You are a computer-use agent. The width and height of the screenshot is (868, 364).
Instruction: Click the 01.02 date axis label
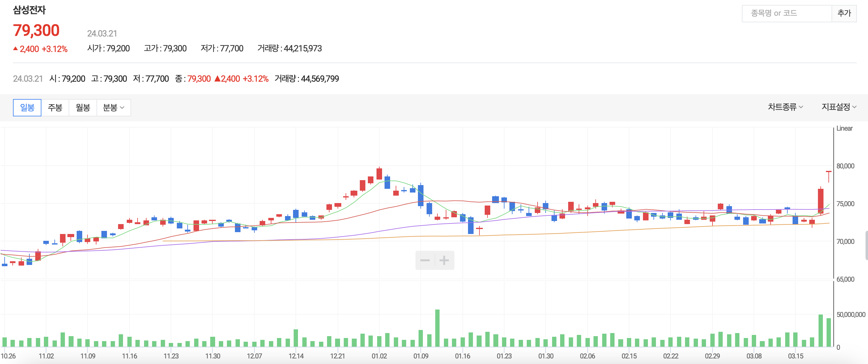pos(379,356)
